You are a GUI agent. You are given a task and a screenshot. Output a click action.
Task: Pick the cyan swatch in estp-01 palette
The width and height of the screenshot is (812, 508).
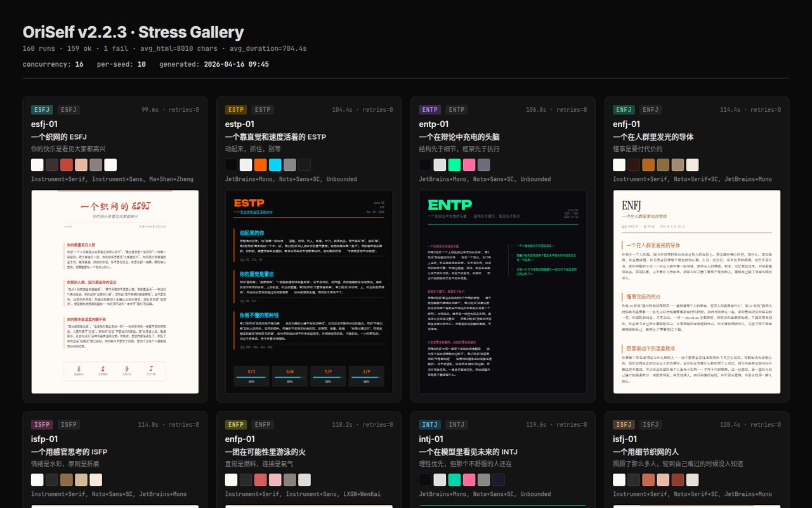[x=275, y=164]
